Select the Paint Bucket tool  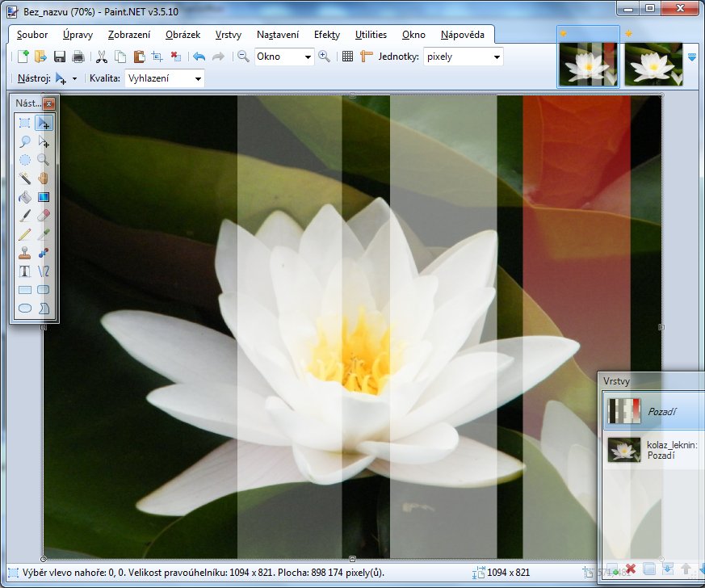point(25,197)
